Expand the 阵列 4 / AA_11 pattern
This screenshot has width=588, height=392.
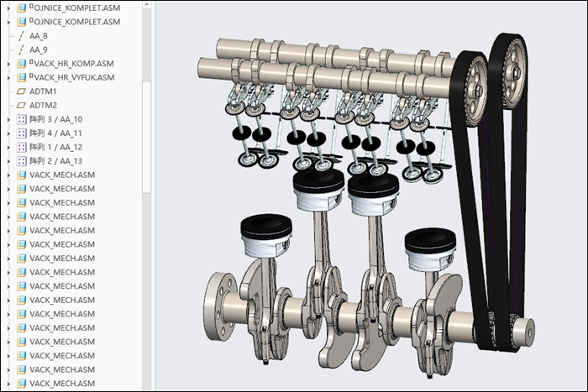click(x=8, y=133)
